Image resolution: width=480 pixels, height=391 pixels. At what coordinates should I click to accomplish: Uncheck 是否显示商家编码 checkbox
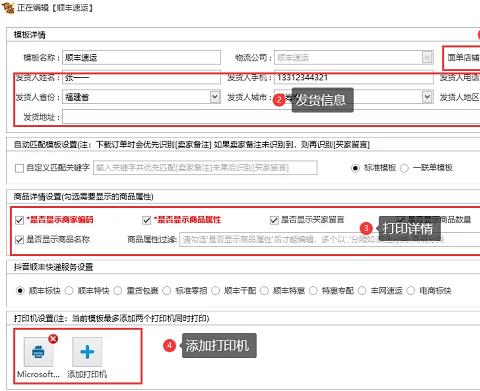click(19, 220)
